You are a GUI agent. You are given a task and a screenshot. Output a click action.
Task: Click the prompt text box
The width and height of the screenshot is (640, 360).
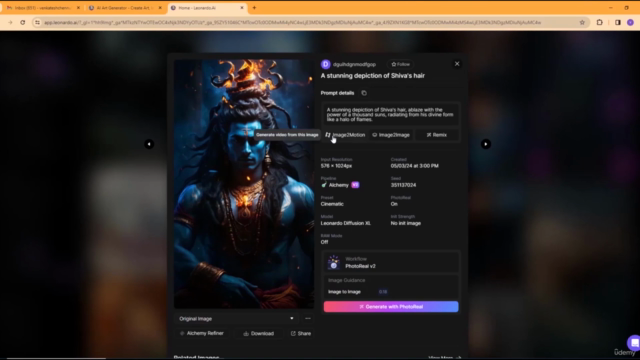coord(391,115)
